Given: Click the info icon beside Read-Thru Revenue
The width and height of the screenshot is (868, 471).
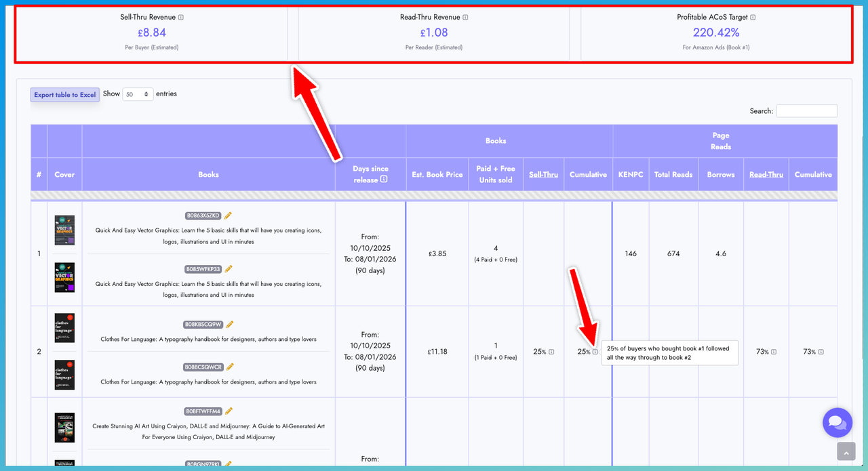Looking at the screenshot, I should 465,18.
